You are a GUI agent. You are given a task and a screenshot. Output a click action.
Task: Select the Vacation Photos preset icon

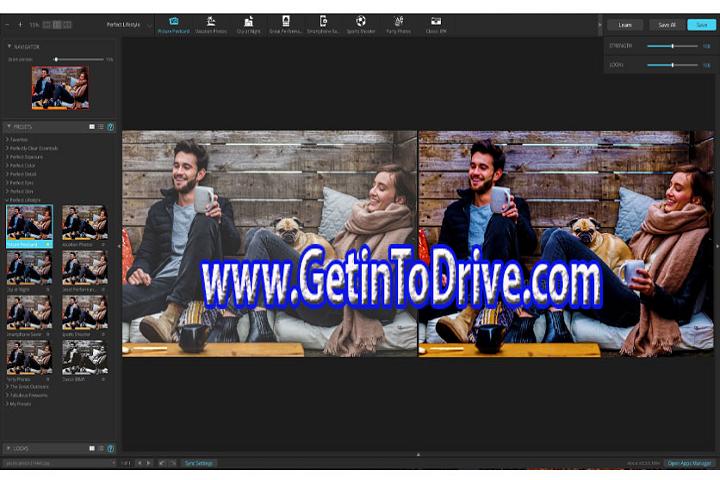click(211, 25)
